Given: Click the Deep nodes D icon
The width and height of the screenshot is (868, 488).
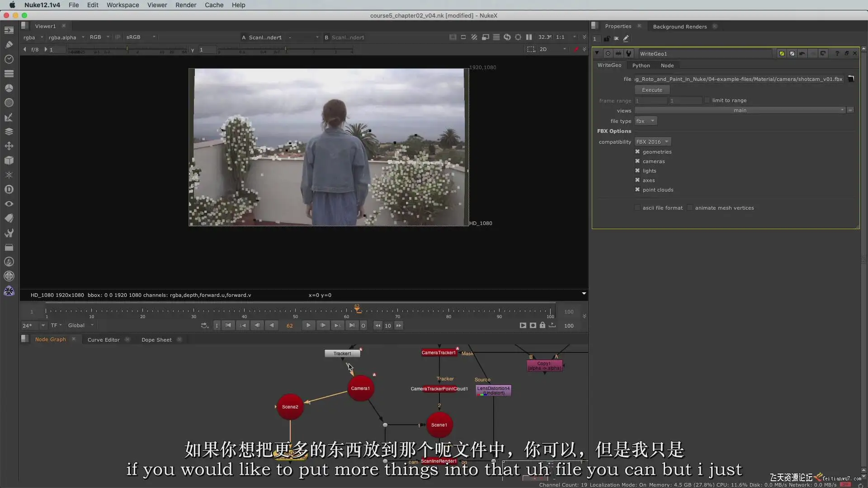Looking at the screenshot, I should 9,189.
